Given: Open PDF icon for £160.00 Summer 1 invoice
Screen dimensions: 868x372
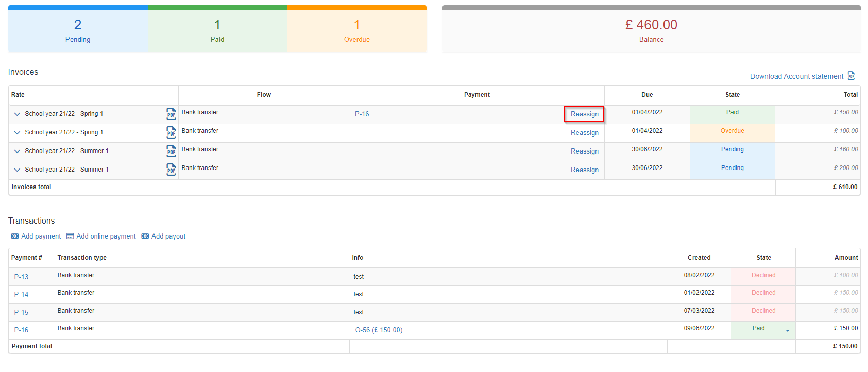Looking at the screenshot, I should coord(171,151).
